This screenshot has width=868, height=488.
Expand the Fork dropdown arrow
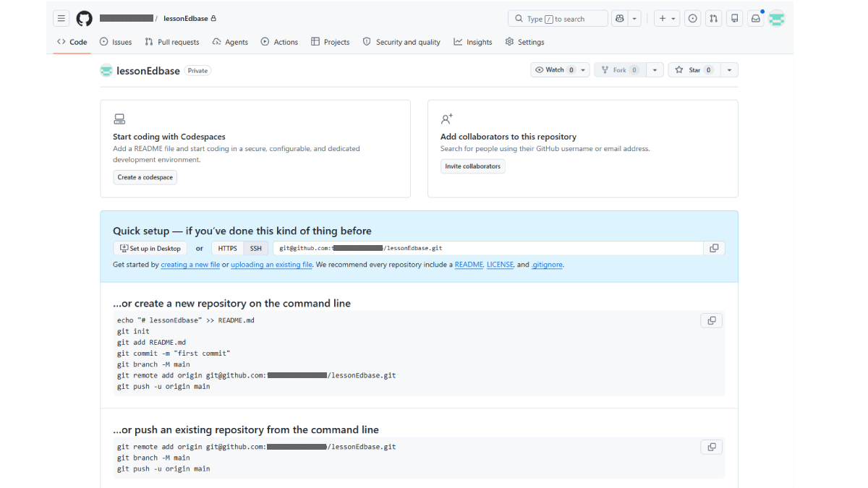[654, 70]
